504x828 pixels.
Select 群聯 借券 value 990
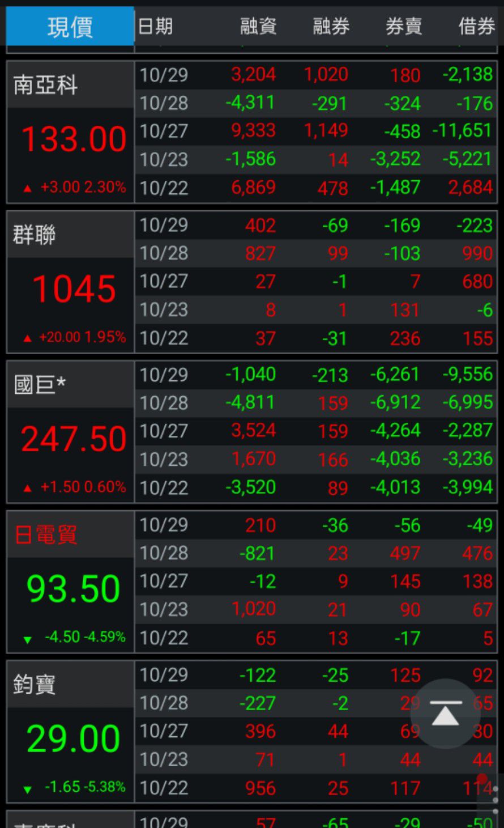coord(477,253)
